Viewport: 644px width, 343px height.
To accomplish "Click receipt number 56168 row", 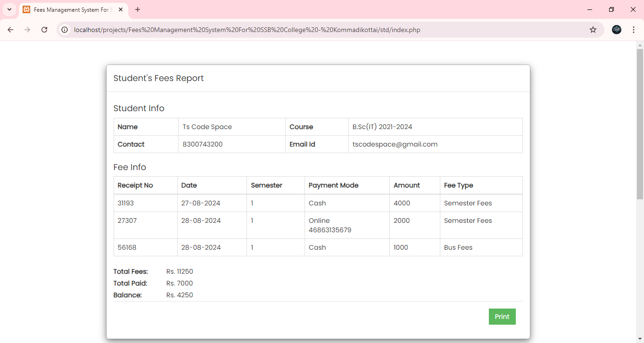I will [x=127, y=247].
